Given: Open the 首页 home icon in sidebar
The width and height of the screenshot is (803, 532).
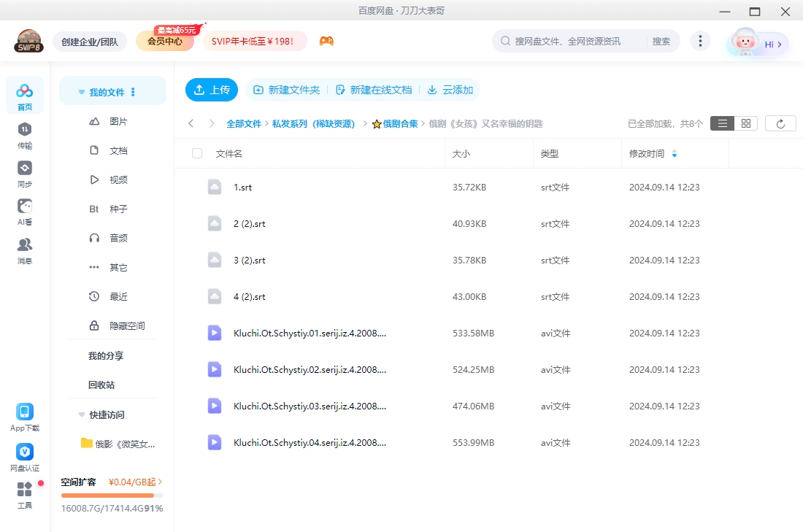Looking at the screenshot, I should pyautogui.click(x=25, y=96).
